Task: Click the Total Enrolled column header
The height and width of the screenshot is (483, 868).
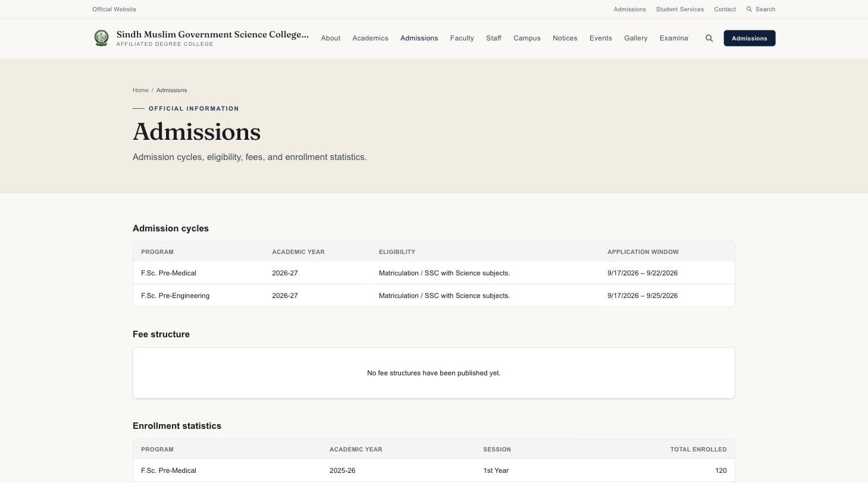Action: [698, 450]
